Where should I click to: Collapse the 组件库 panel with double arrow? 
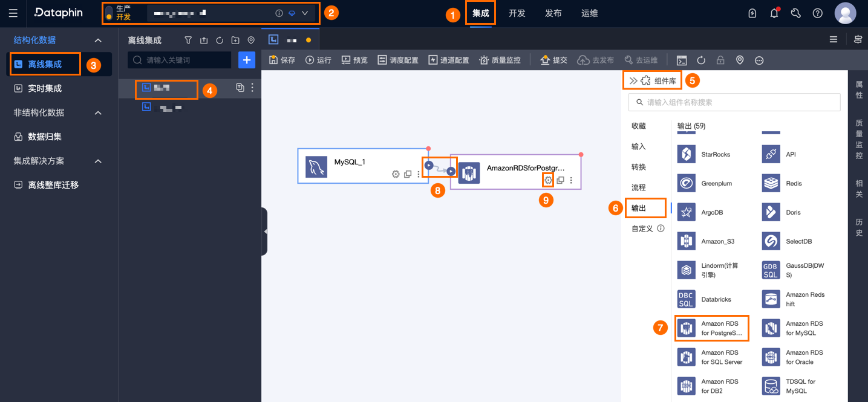(633, 80)
